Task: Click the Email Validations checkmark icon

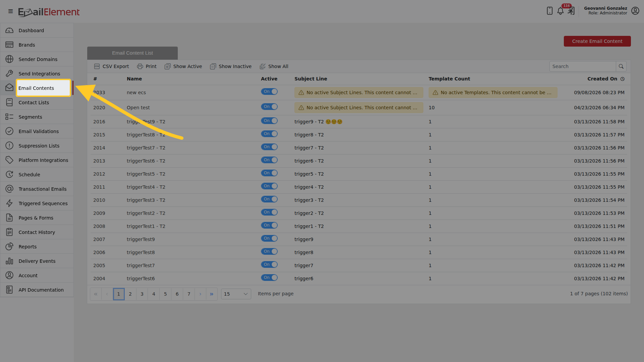Action: click(x=9, y=131)
